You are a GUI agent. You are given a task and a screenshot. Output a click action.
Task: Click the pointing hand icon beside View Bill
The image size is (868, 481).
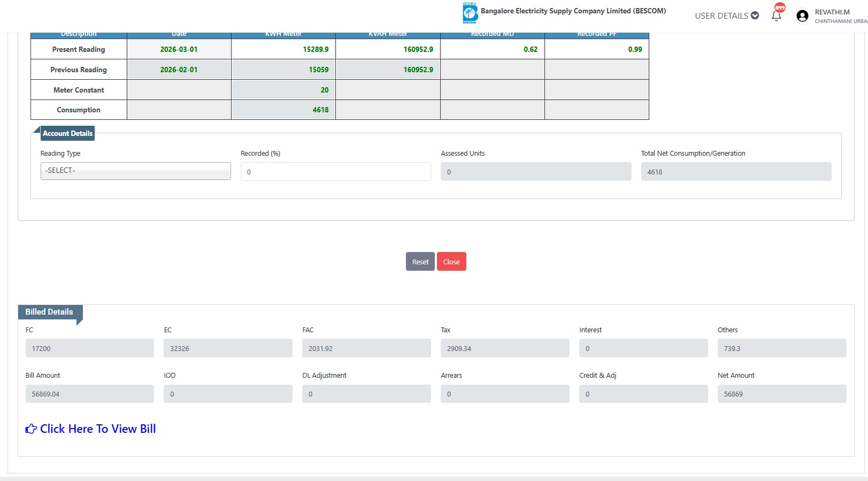pos(31,429)
